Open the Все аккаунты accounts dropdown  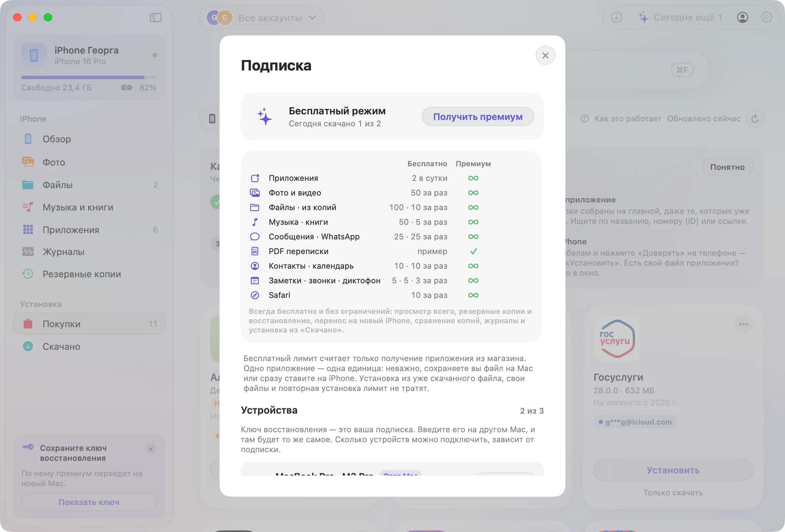tap(262, 18)
